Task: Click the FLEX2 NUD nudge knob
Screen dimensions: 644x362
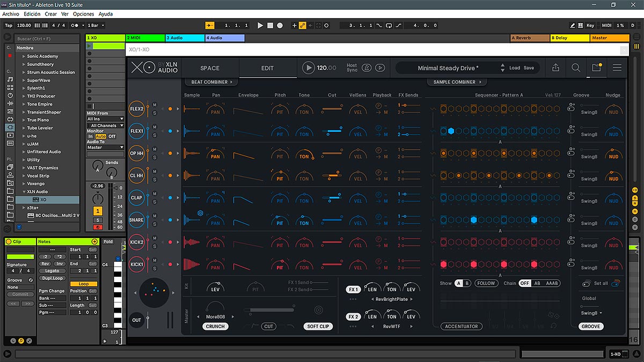Action: (613, 110)
